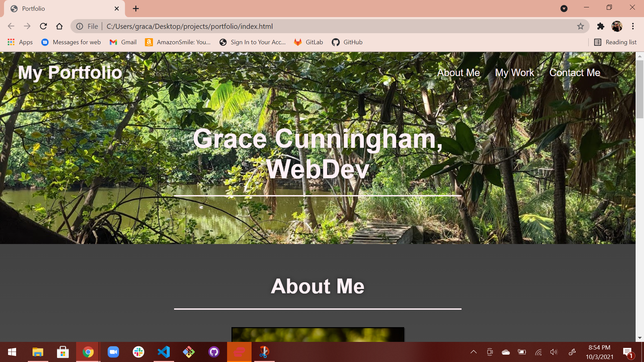Open the volume control in system tray
Image resolution: width=644 pixels, height=362 pixels.
pos(554,352)
